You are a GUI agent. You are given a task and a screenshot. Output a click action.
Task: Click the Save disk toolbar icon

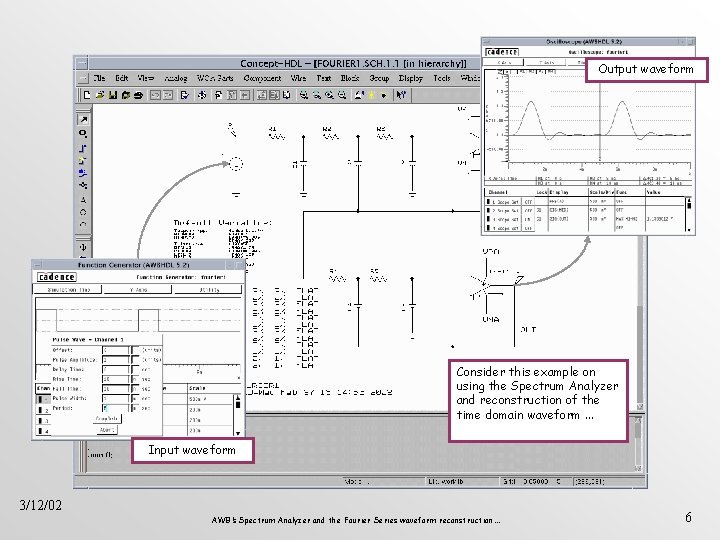pos(112,95)
